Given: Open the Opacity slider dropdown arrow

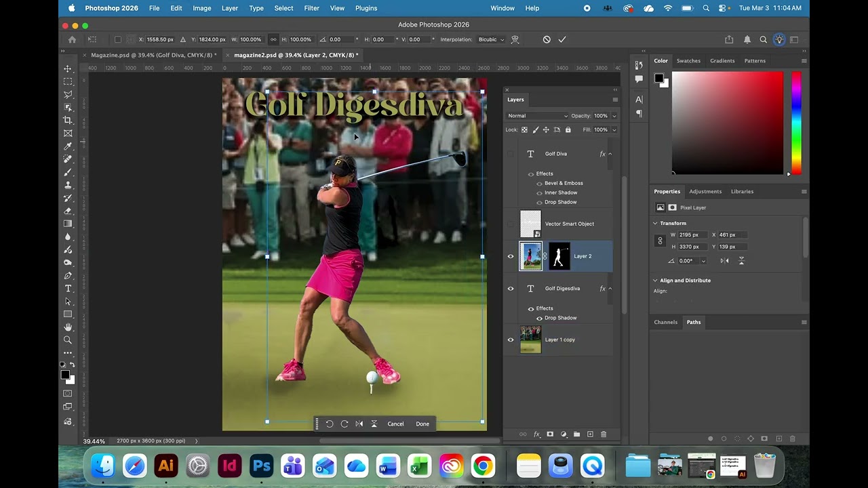Looking at the screenshot, I should tap(614, 116).
